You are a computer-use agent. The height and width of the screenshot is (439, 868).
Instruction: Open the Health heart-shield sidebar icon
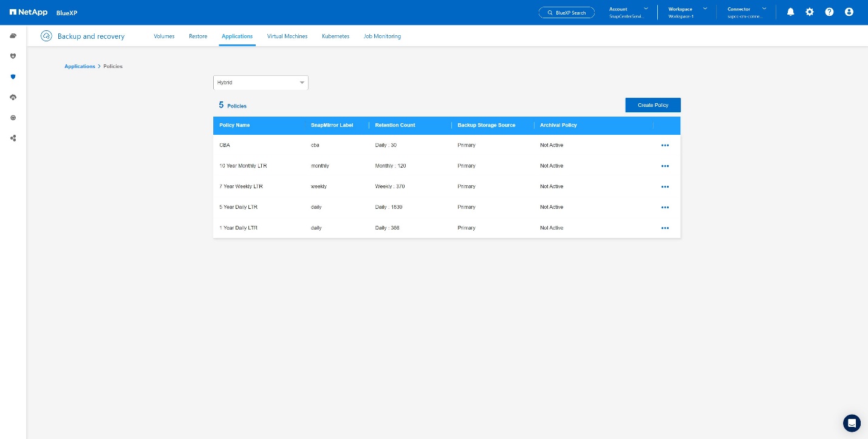(x=13, y=56)
